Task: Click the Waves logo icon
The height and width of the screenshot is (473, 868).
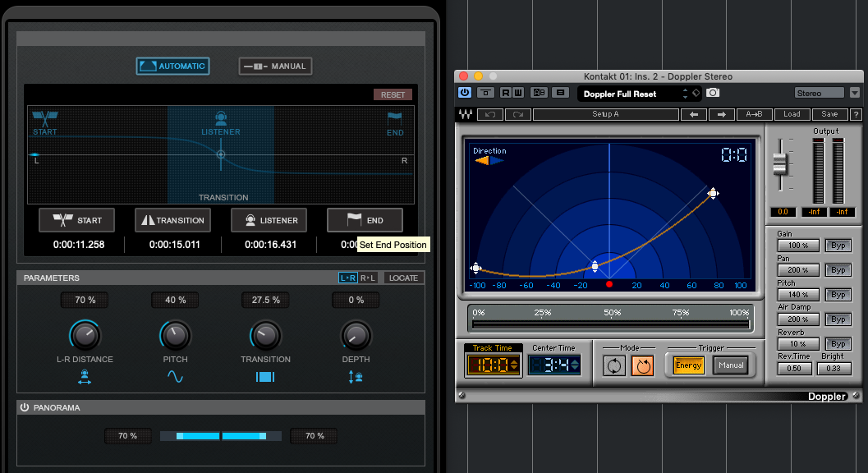Action: pyautogui.click(x=465, y=114)
